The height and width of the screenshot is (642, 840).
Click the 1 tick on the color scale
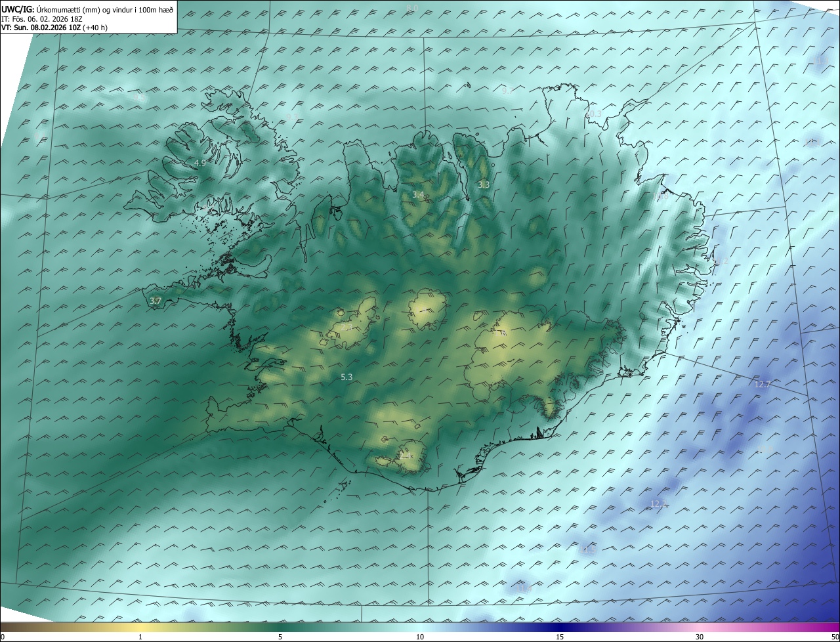click(x=140, y=637)
